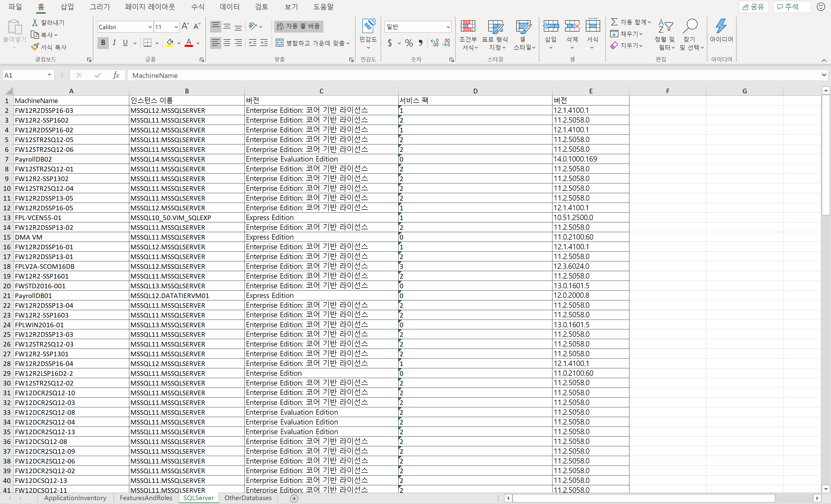Apply comma style format
This screenshot has width=831, height=504.
click(x=421, y=43)
